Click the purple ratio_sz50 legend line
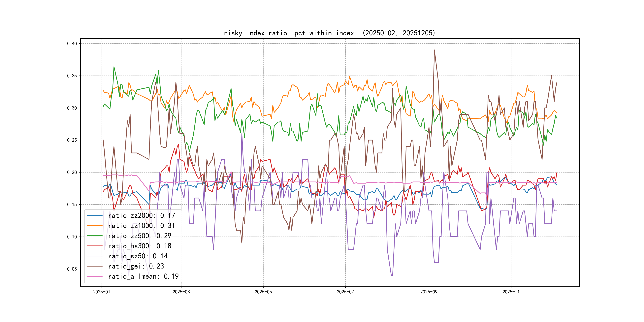 94,256
